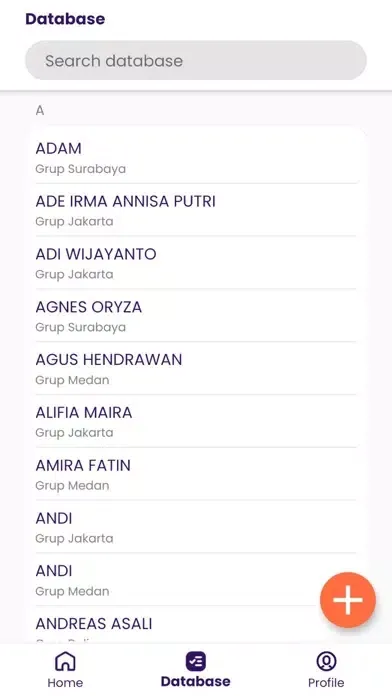This screenshot has height=696, width=392.
Task: Tap the Database tab label
Action: [x=196, y=682]
